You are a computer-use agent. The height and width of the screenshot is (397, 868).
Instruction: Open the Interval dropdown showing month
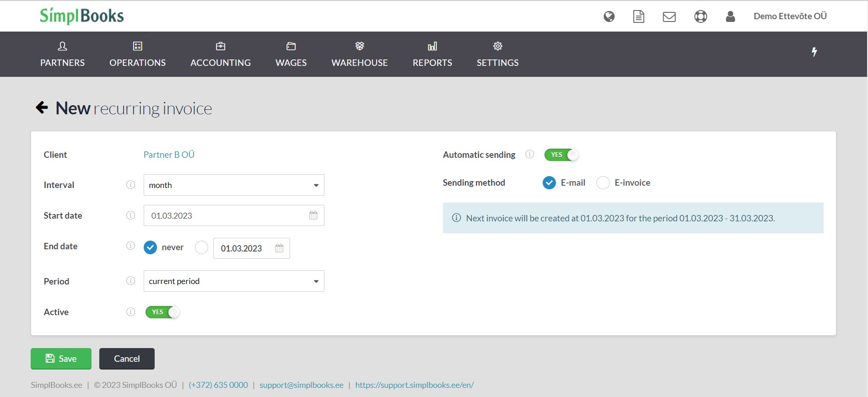tap(234, 185)
